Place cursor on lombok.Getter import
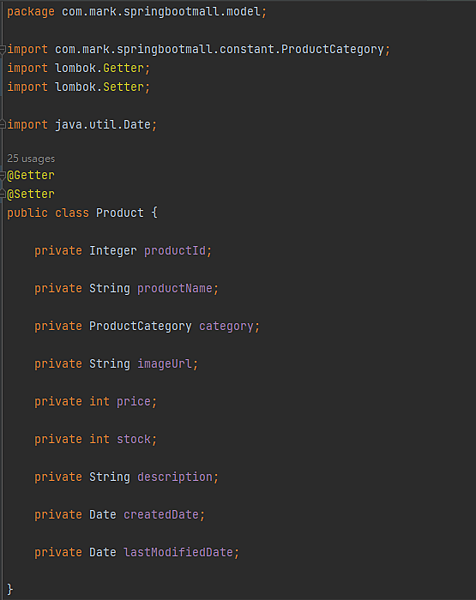The image size is (476, 600). [x=99, y=68]
